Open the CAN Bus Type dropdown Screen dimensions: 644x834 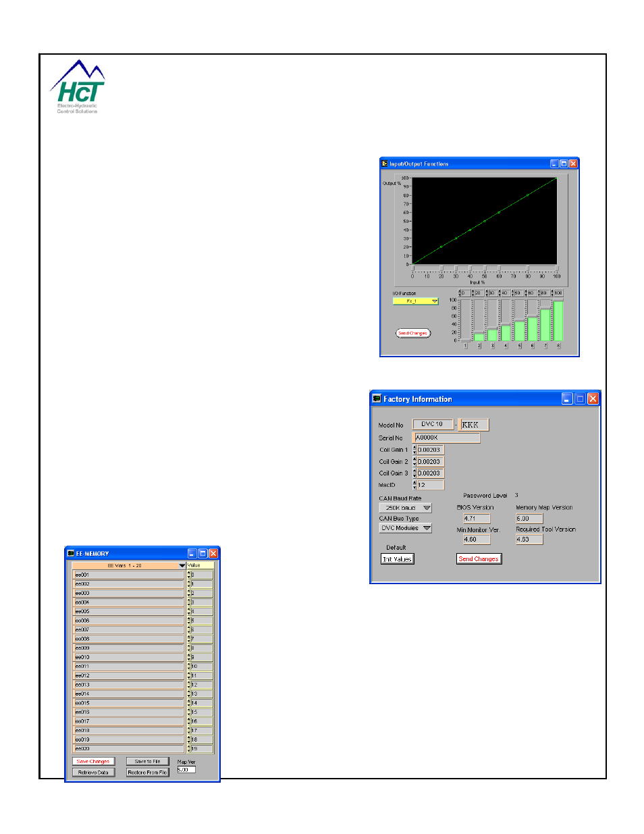[426, 528]
